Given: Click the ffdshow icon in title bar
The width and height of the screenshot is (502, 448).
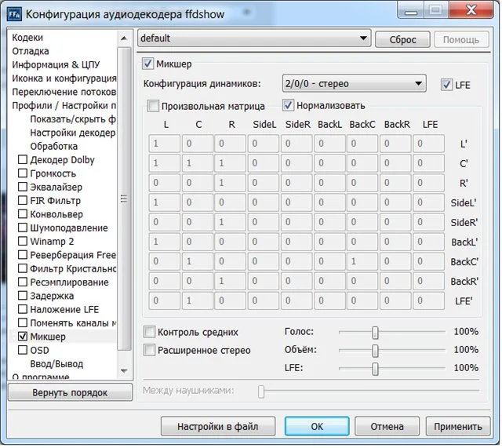Looking at the screenshot, I should 14,14.
